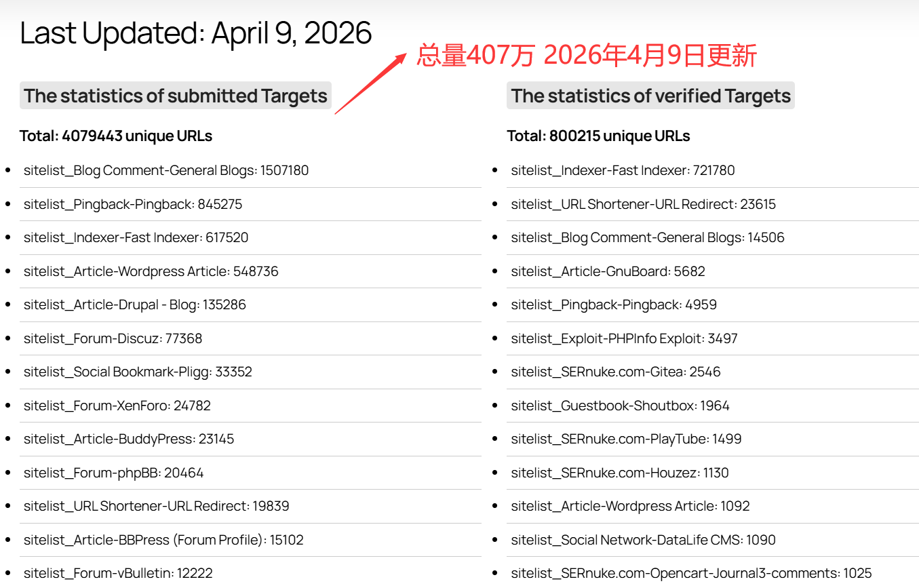Viewport: 919px width, 588px height.
Task: Select the Pingback-Pingback 845275 list item
Action: (133, 204)
